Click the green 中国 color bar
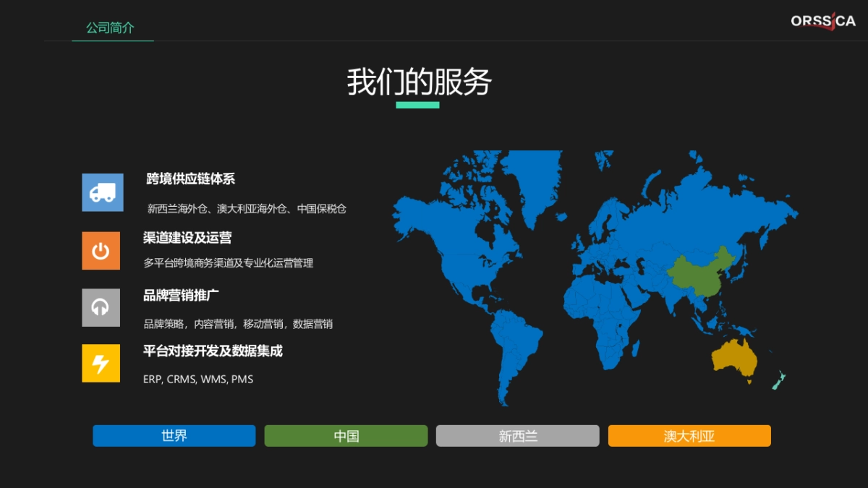 346,435
